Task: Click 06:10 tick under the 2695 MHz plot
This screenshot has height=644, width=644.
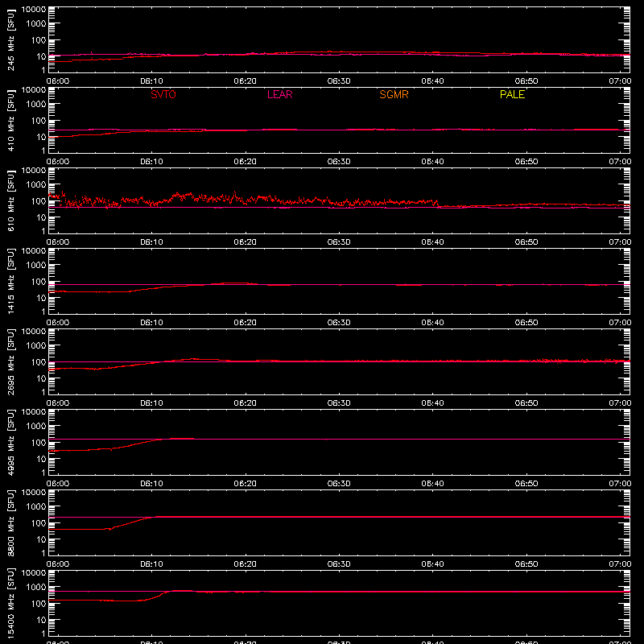Action: pyautogui.click(x=151, y=403)
